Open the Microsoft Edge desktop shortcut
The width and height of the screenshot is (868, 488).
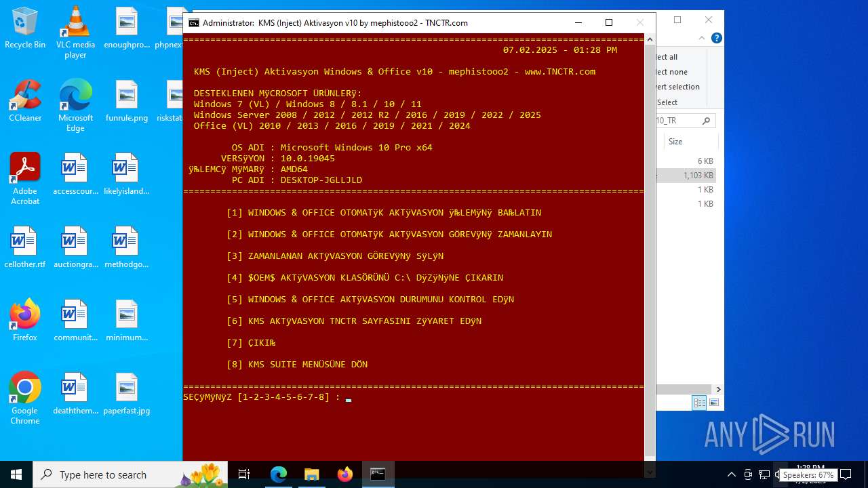[x=75, y=105]
